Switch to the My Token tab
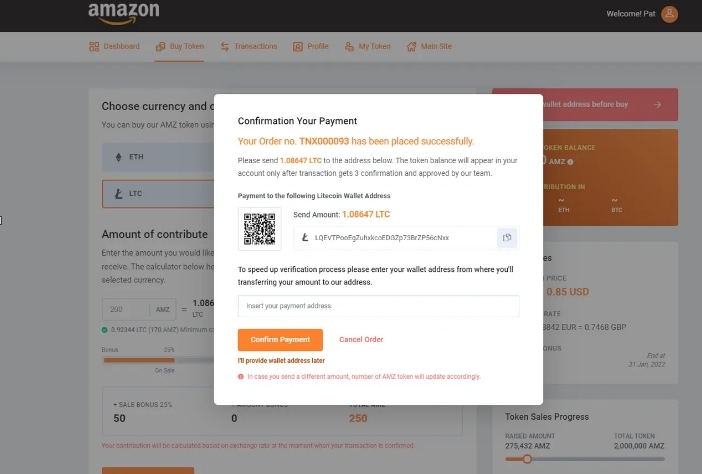 (368, 47)
